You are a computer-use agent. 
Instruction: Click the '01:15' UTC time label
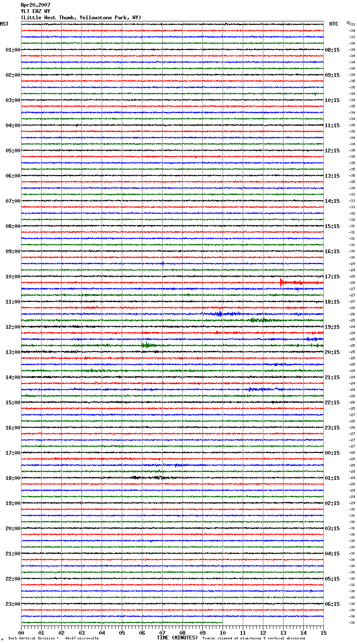pos(332,478)
